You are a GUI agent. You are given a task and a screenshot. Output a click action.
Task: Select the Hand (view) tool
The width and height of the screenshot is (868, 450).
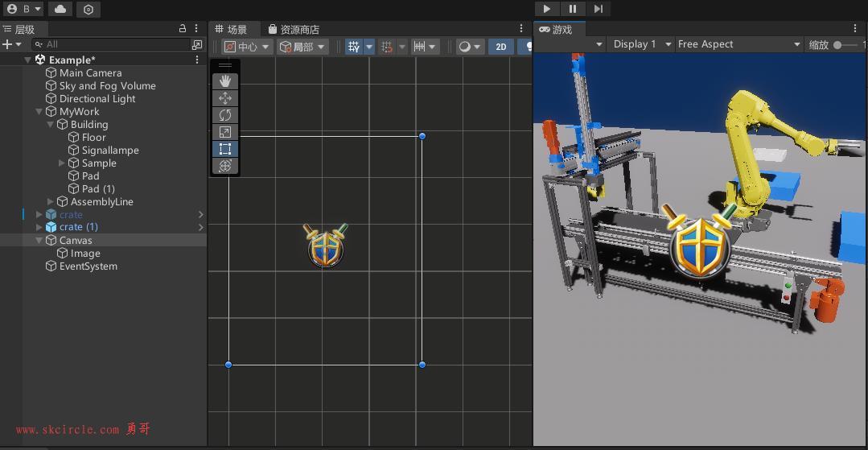pyautogui.click(x=225, y=81)
